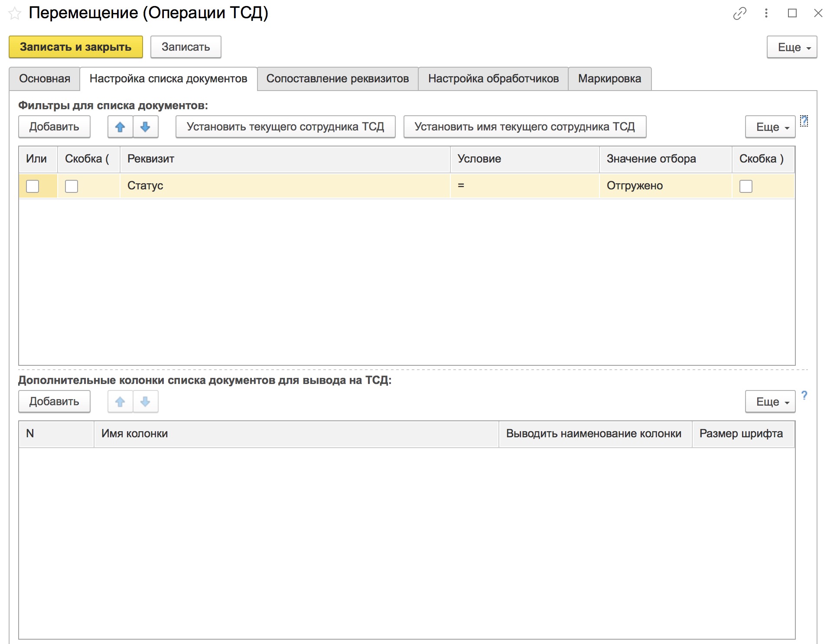This screenshot has width=827, height=644.
Task: Move additional column up arrow
Action: coord(120,402)
